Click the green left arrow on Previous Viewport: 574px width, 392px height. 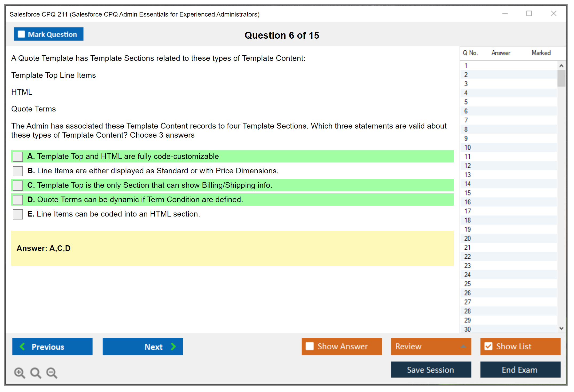click(22, 346)
